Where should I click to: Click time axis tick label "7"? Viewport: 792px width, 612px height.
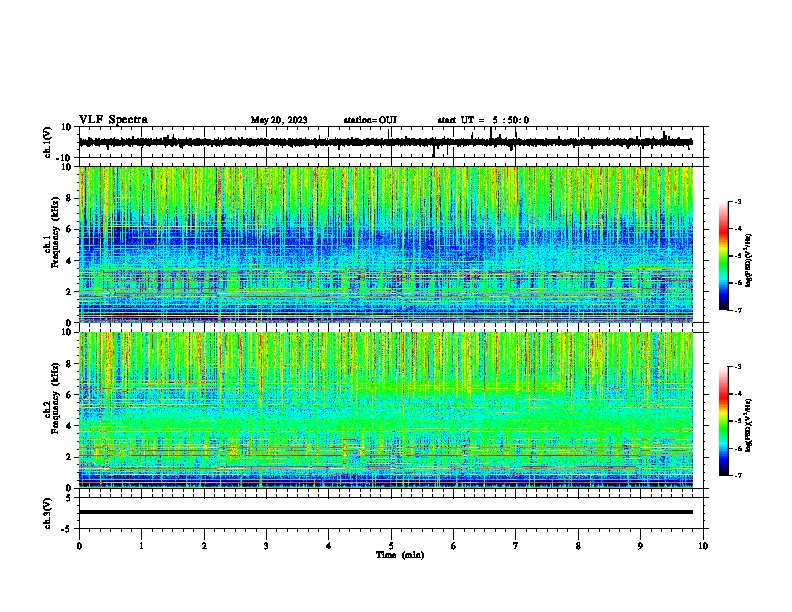(516, 546)
